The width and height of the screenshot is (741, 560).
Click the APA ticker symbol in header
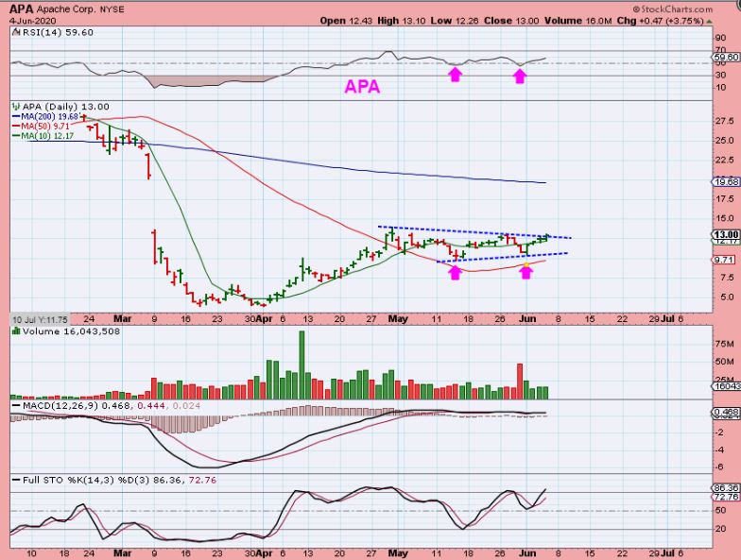(21, 9)
